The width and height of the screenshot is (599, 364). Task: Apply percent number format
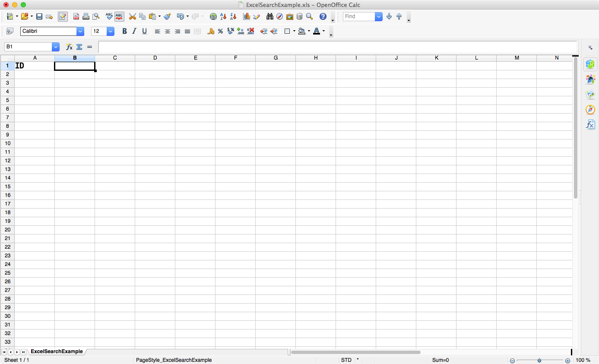[x=220, y=31]
